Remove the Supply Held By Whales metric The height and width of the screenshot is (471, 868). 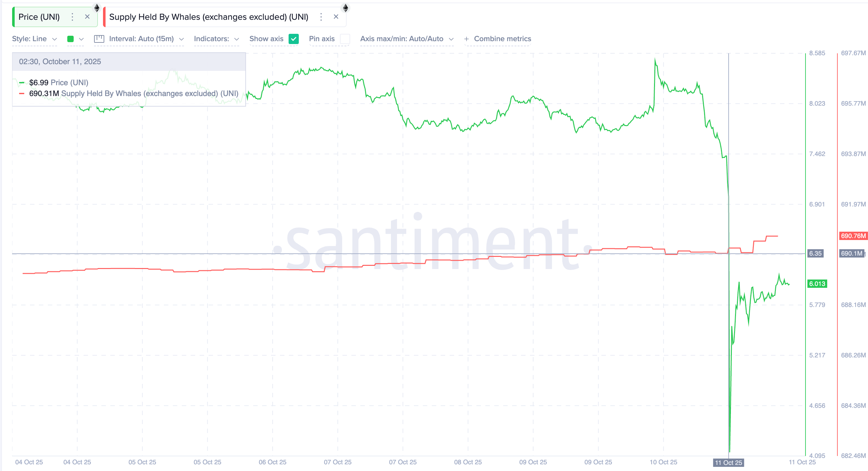point(336,17)
